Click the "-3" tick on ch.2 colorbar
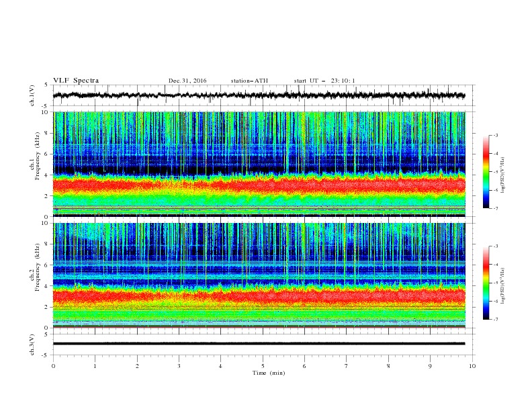The image size is (532, 411). click(x=496, y=246)
